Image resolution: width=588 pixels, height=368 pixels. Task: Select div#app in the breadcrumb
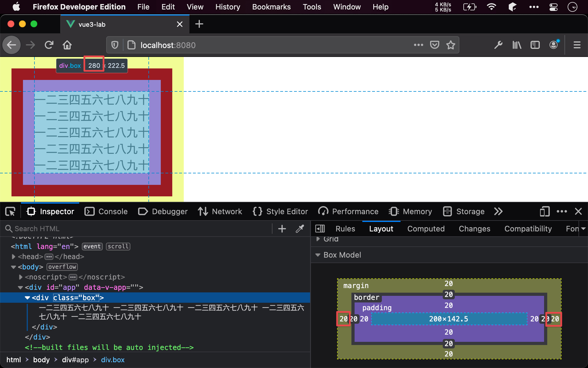(75, 360)
